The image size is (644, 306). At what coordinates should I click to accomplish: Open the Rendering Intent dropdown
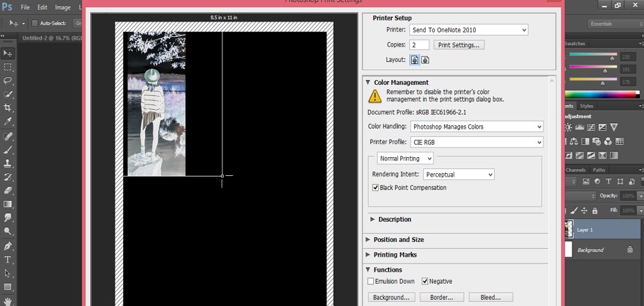coord(459,175)
